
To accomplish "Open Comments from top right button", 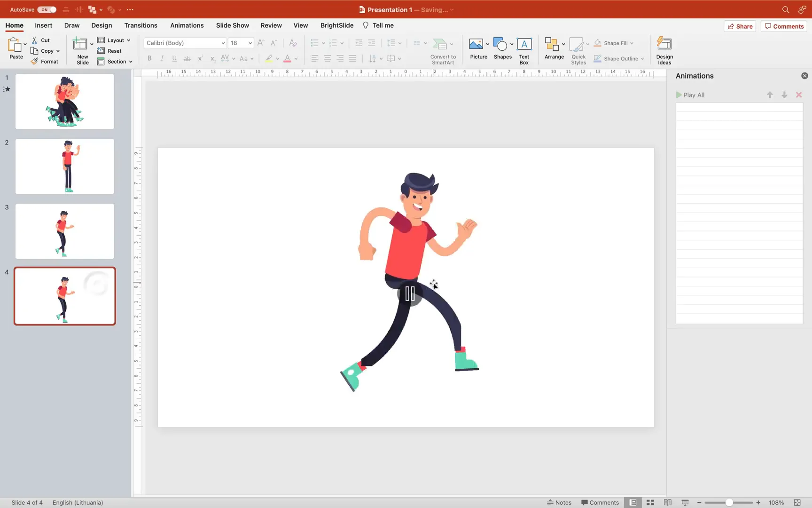I will click(x=784, y=26).
